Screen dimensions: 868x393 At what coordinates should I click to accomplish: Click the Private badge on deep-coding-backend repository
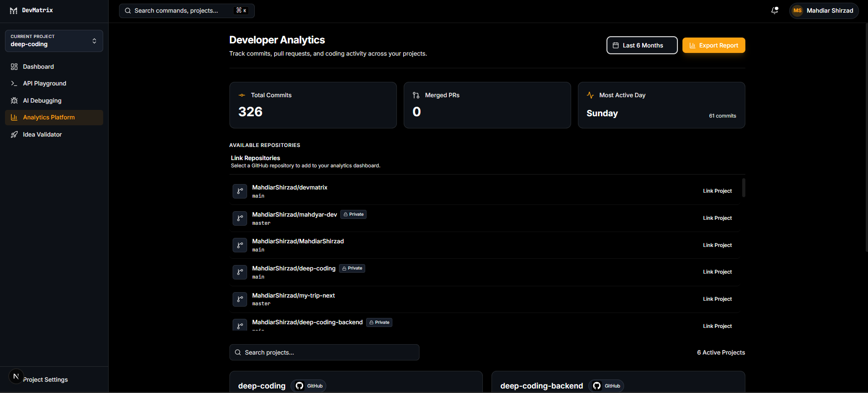point(379,322)
